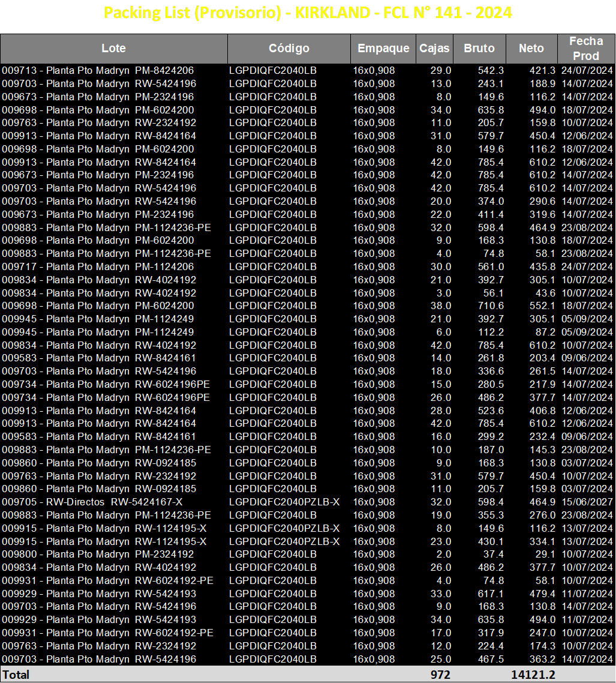The image size is (616, 683).
Task: Click the Código column header
Action: pyautogui.click(x=289, y=49)
